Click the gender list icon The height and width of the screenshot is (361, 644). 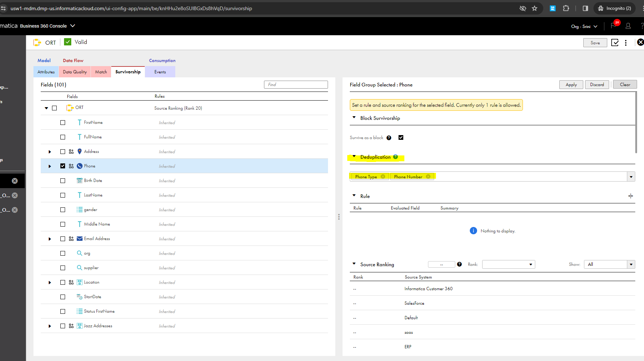79,210
